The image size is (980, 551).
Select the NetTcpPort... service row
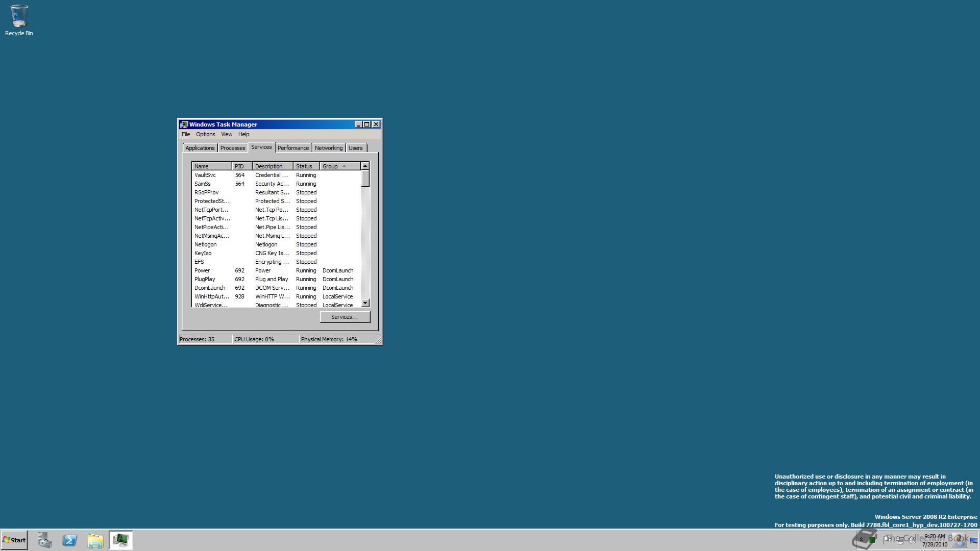276,210
